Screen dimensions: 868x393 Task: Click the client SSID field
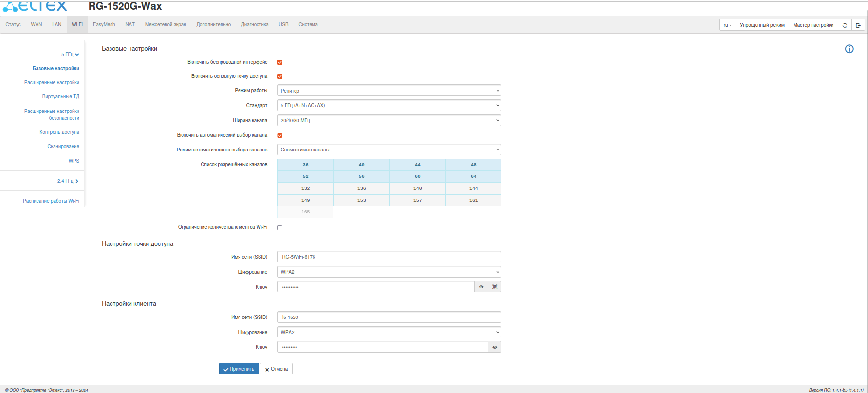click(389, 317)
